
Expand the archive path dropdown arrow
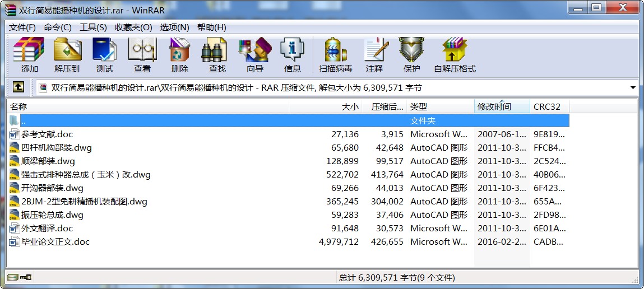pos(633,88)
